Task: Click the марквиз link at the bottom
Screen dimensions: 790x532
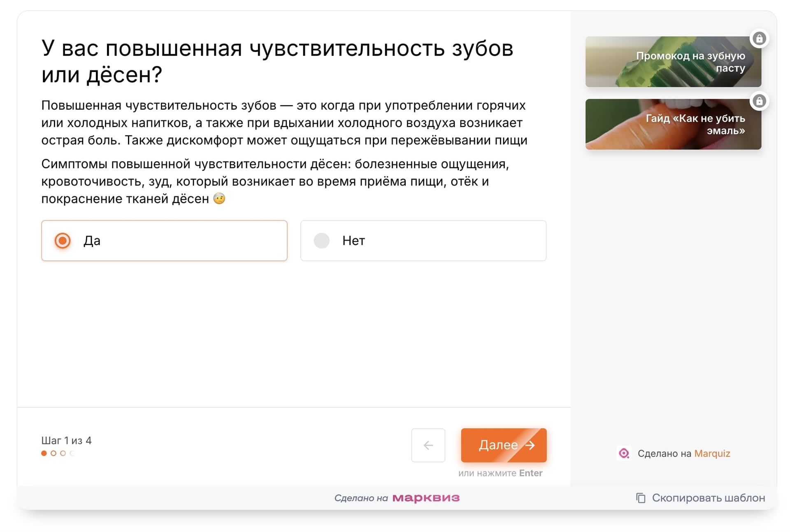Action: [427, 498]
